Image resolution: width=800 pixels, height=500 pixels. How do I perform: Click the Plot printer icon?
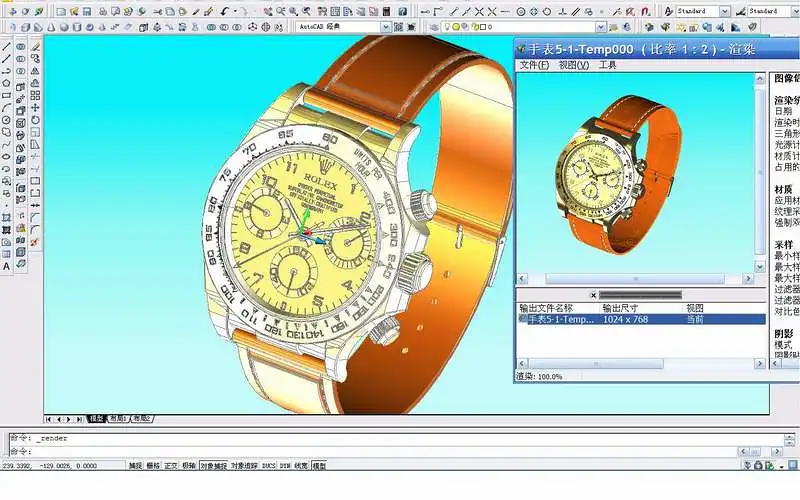click(x=103, y=11)
